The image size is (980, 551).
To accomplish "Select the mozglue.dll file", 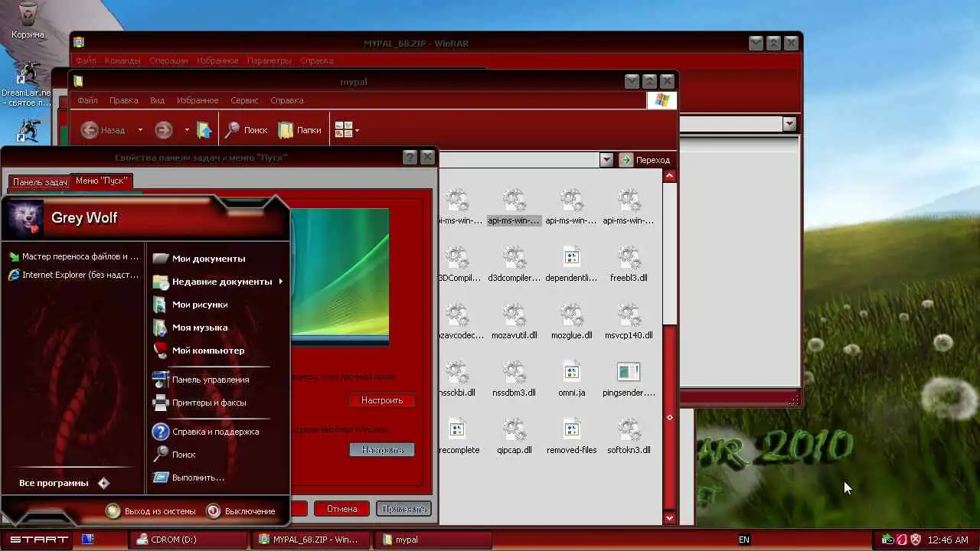I will point(571,322).
